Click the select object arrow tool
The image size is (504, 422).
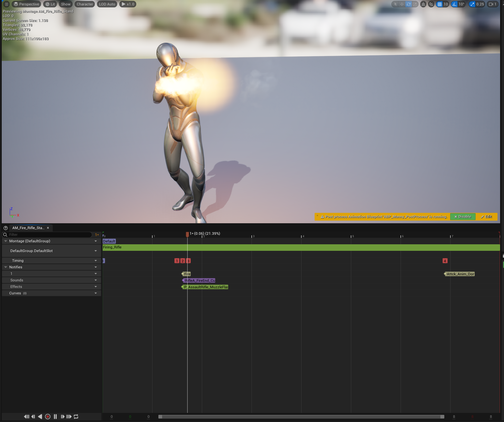coord(395,4)
